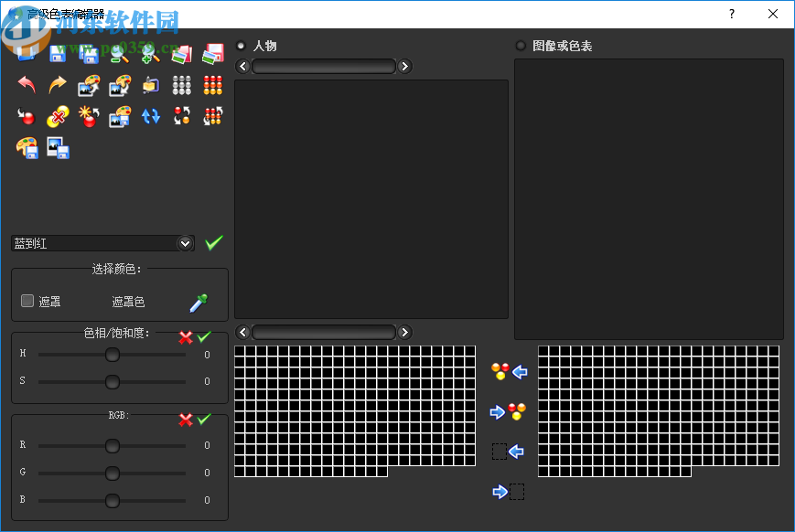This screenshot has height=532, width=795.
Task: Click the dots grid rotate icon
Action: [x=213, y=115]
